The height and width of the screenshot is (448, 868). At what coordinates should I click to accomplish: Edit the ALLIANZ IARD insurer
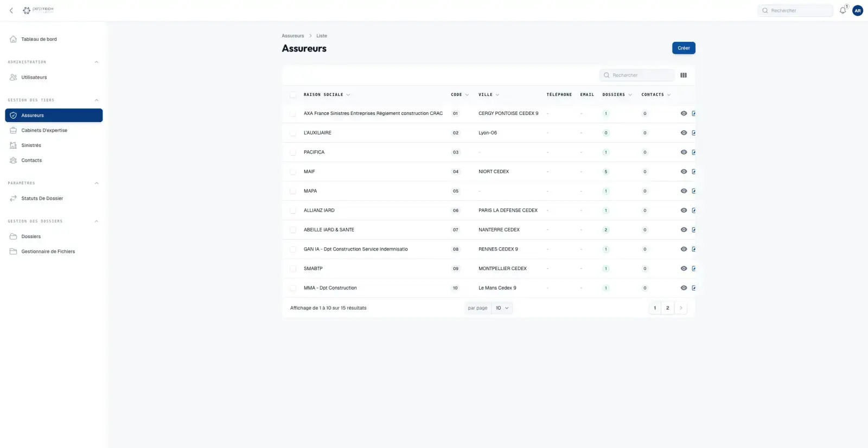(693, 210)
